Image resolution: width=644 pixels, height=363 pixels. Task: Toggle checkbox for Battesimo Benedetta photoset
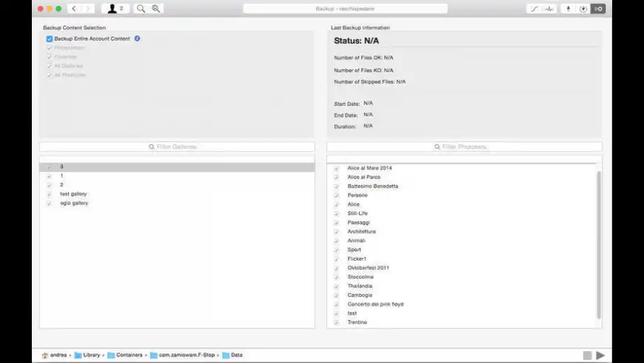(x=336, y=186)
